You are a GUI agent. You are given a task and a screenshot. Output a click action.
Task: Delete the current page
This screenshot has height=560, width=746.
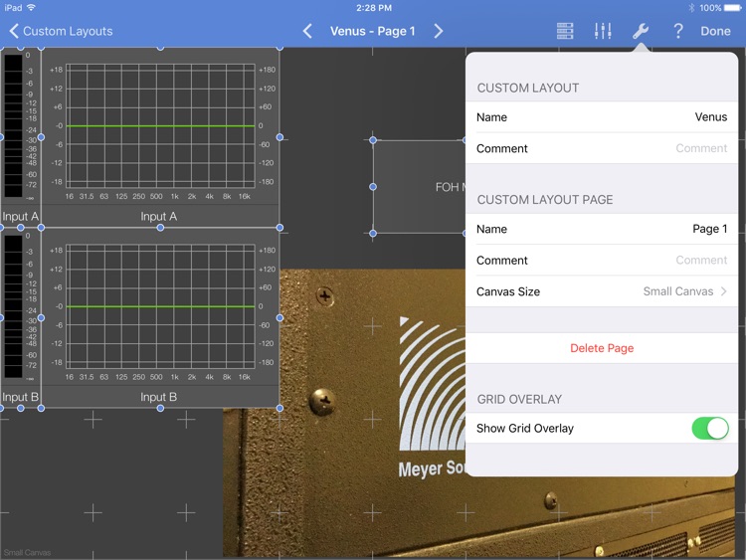[602, 348]
